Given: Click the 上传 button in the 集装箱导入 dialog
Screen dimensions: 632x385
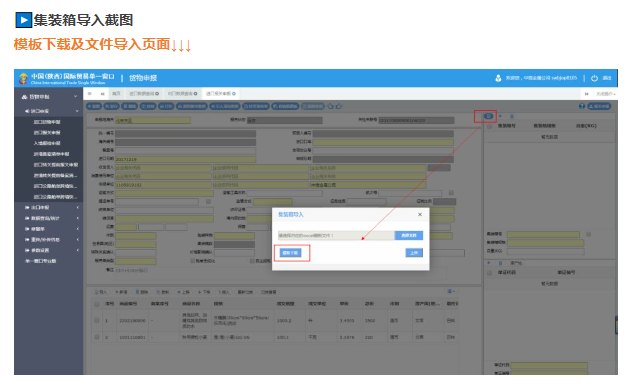Looking at the screenshot, I should tap(414, 253).
